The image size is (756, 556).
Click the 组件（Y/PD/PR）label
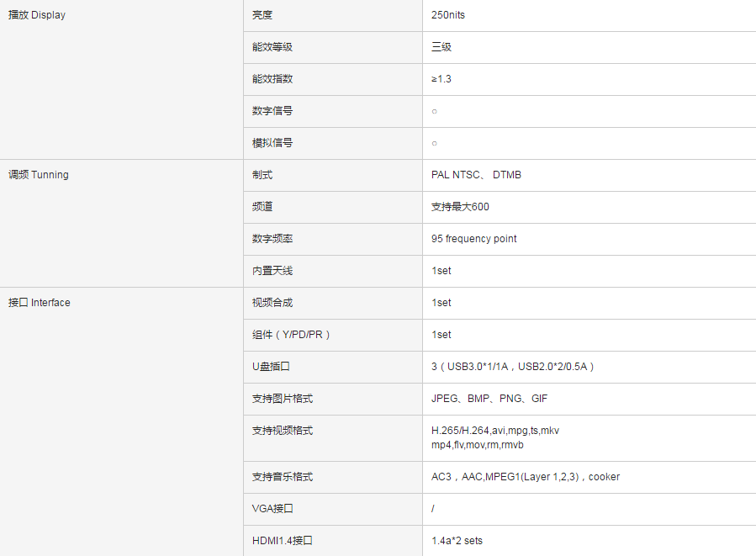click(291, 335)
